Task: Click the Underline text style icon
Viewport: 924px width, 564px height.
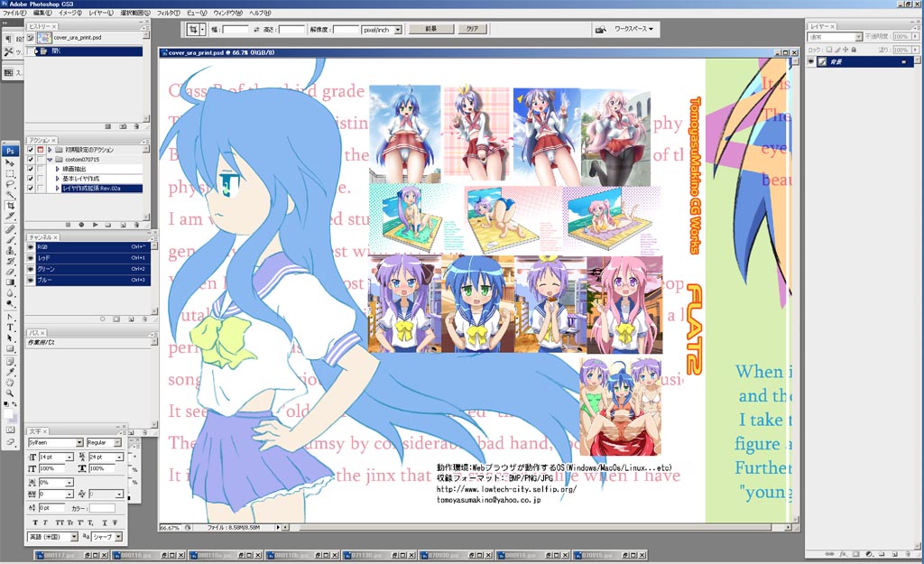Action: coord(105,522)
